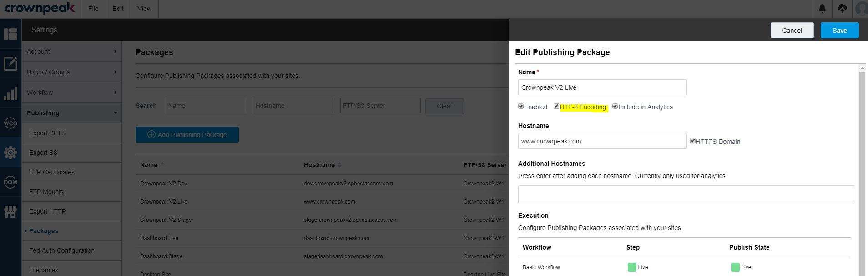
Task: Open the Edit menu
Action: click(118, 9)
